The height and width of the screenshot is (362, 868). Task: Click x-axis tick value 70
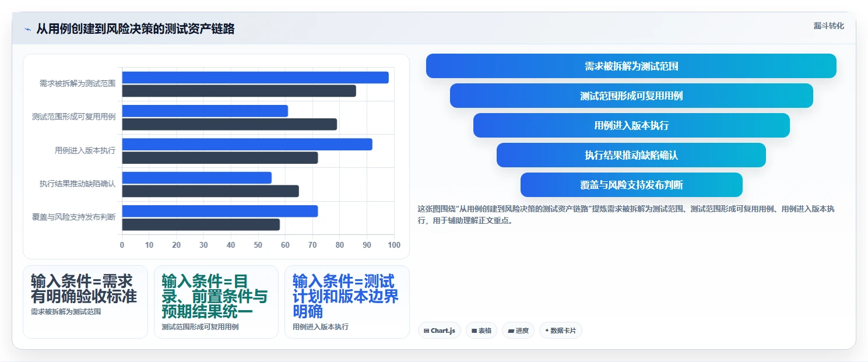(312, 245)
